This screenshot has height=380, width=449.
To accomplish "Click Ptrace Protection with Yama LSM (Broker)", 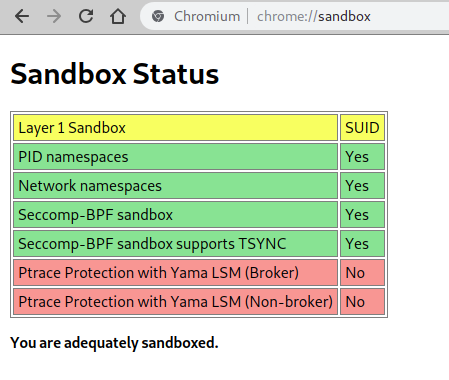I will (x=176, y=273).
